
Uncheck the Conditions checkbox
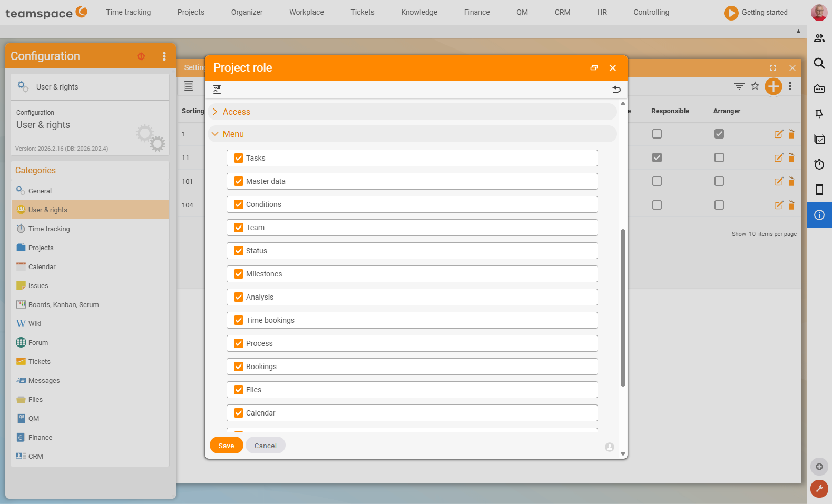coord(239,204)
